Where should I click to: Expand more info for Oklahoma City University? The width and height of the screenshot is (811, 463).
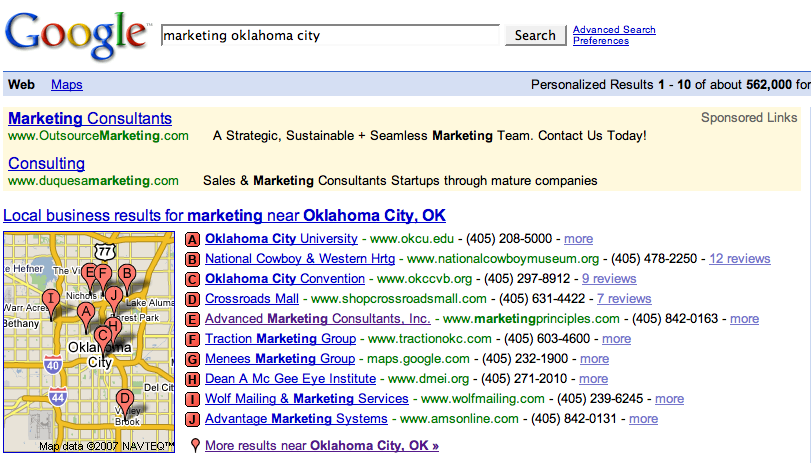[x=578, y=239]
